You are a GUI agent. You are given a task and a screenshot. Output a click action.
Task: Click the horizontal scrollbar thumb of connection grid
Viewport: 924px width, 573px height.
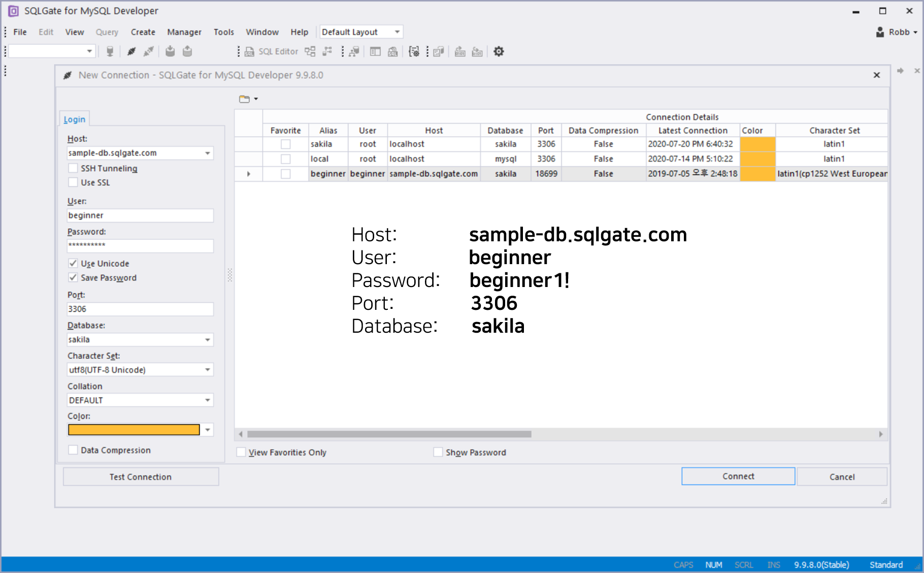[x=389, y=434]
